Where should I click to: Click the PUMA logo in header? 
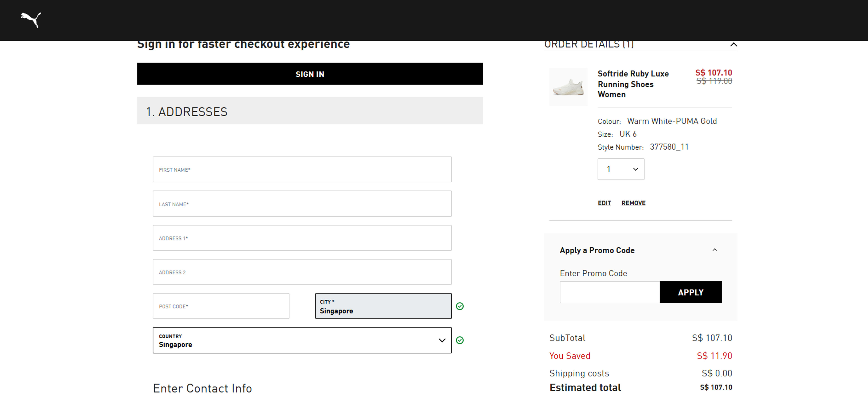pos(31,20)
